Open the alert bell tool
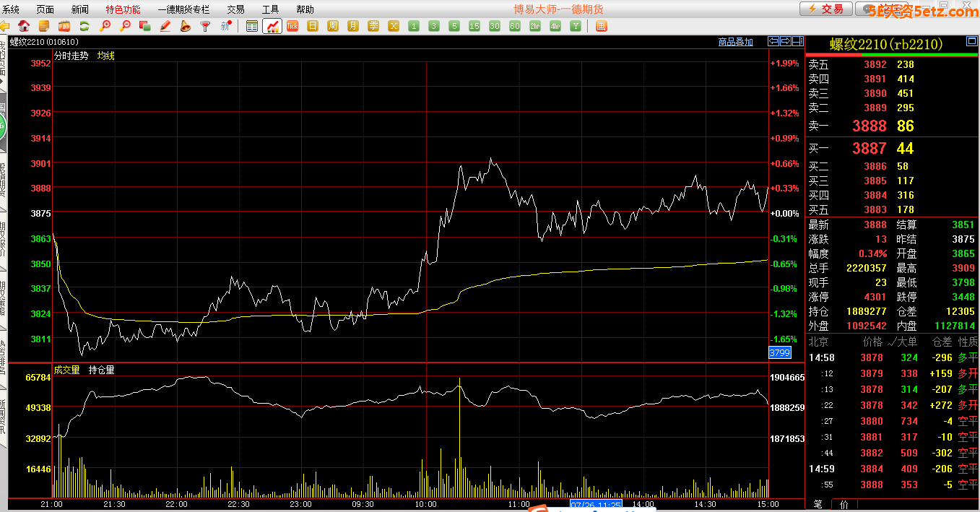Image resolution: width=980 pixels, height=512 pixels. pyautogui.click(x=185, y=26)
